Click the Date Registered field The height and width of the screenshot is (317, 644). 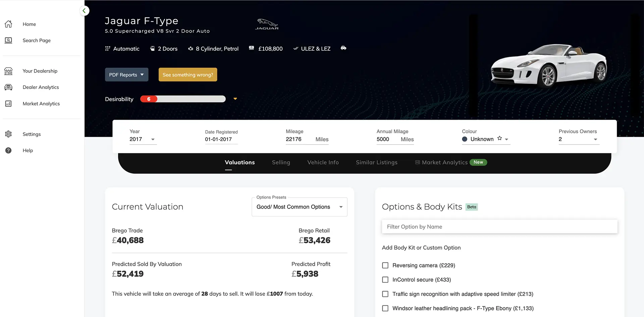click(221, 139)
